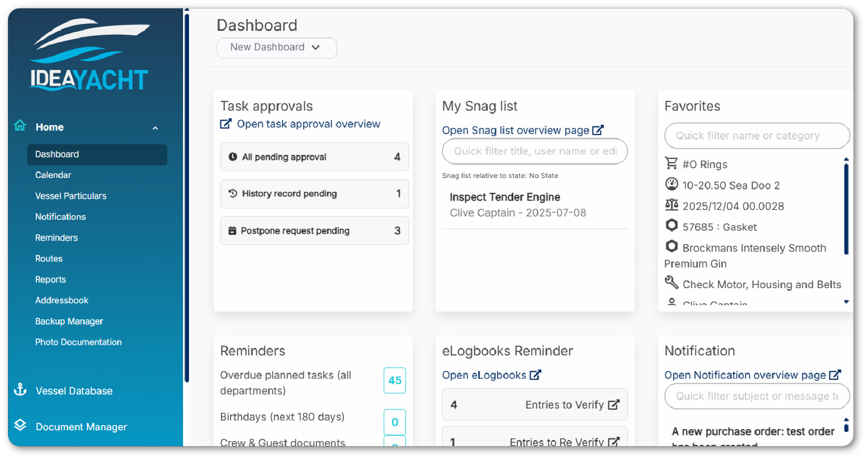Click the All pending approval button
Viewport: 868px width, 461px height.
pos(314,157)
